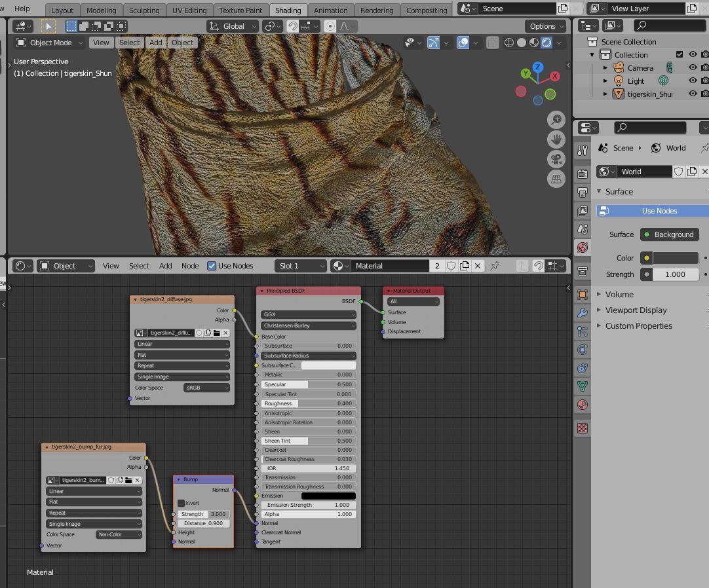Enable Invert checkbox in Bump node
709x588 pixels.
tap(182, 503)
